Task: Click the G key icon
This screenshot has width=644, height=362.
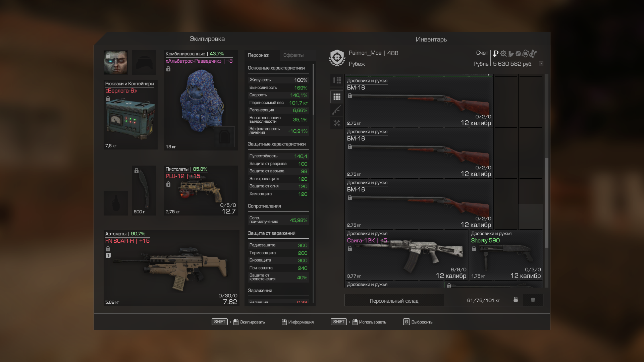Action: click(407, 322)
